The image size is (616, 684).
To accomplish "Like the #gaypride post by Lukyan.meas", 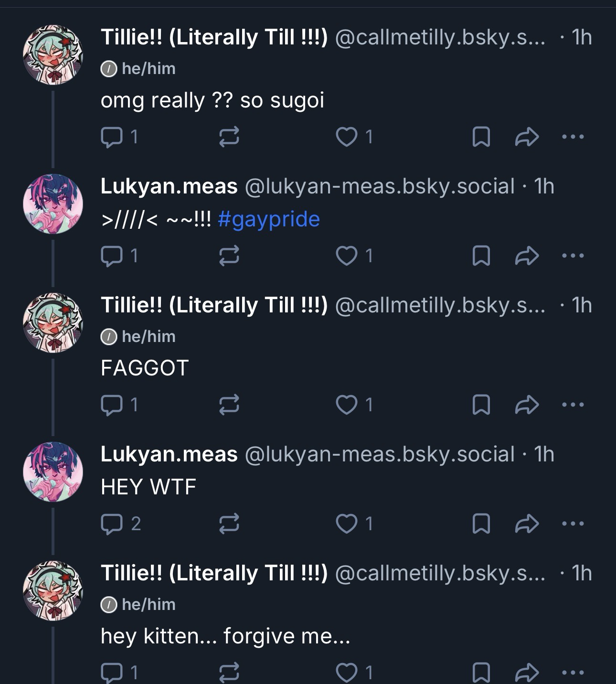I will (x=354, y=256).
